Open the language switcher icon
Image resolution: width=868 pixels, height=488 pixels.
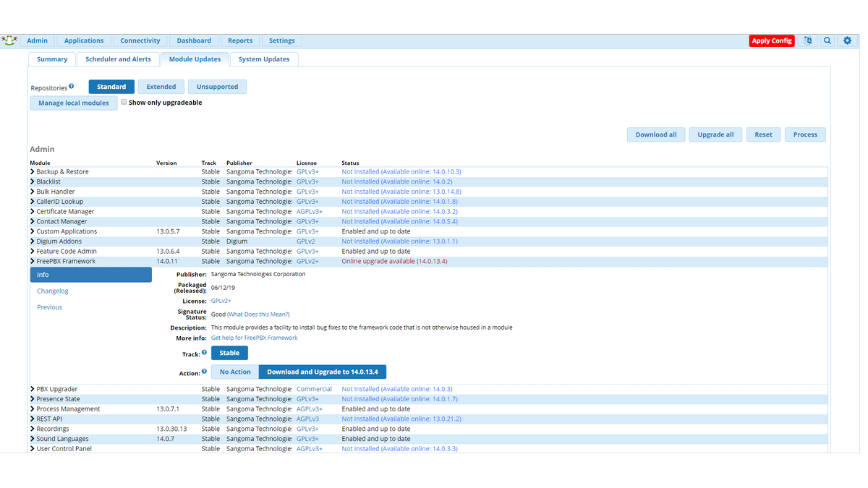pos(808,40)
